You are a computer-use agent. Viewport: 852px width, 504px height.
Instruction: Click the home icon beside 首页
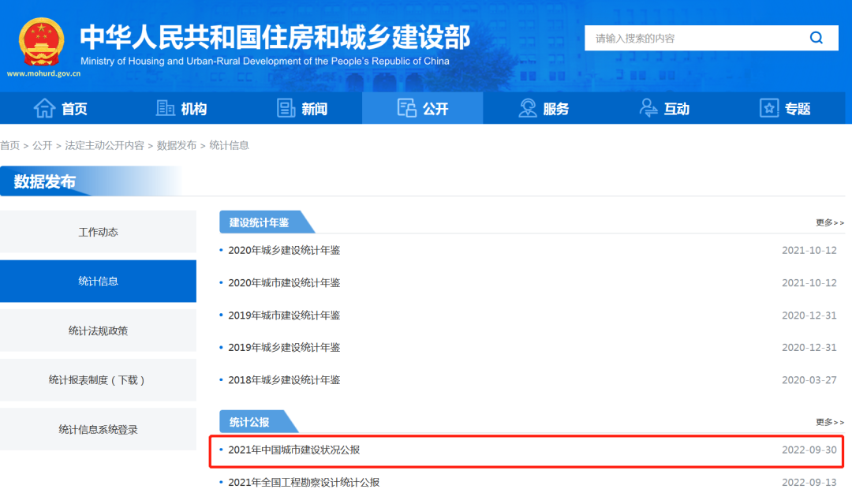(45, 109)
